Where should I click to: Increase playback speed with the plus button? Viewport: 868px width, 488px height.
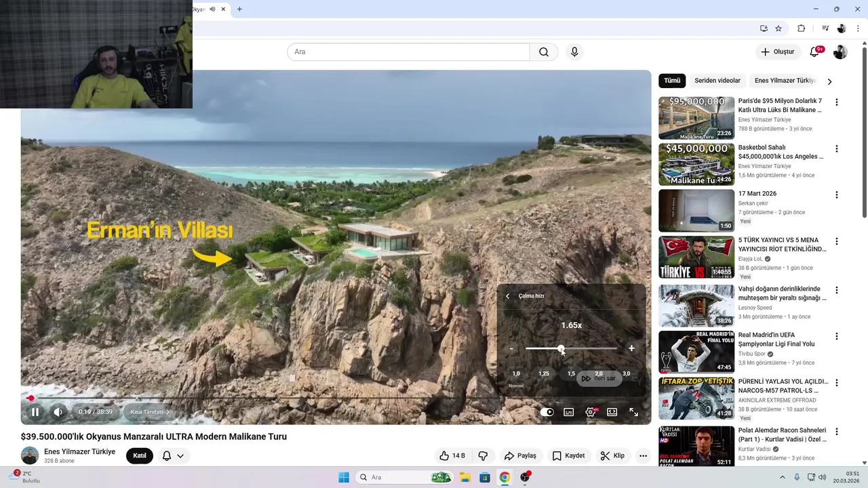click(x=631, y=348)
